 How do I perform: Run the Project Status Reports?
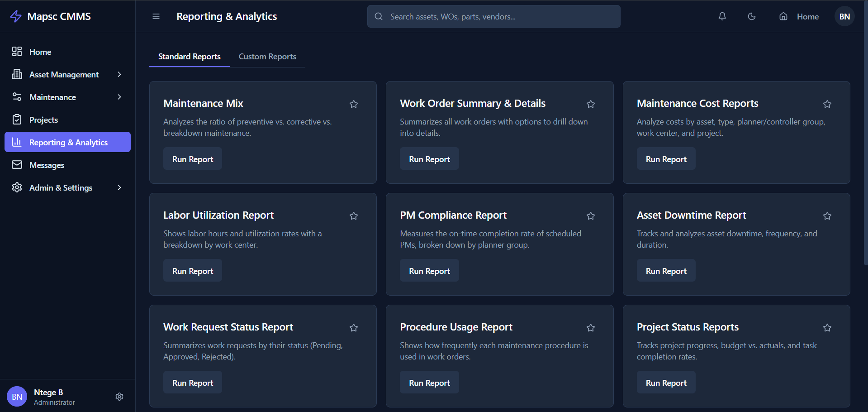pyautogui.click(x=666, y=383)
